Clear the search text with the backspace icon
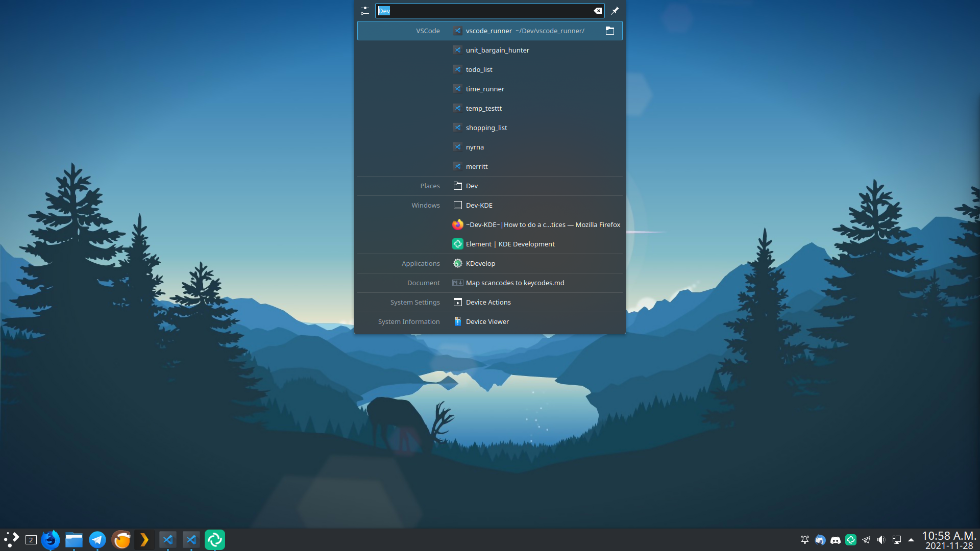 [597, 10]
